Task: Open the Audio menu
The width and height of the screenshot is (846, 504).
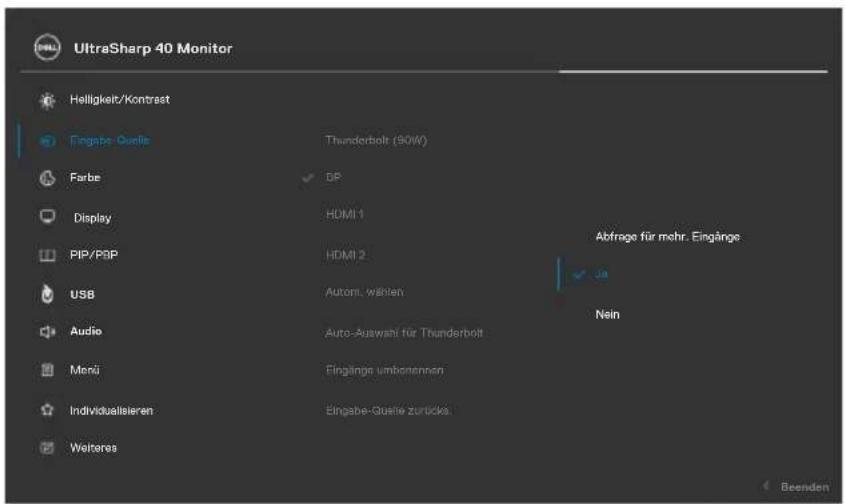Action: tap(86, 331)
